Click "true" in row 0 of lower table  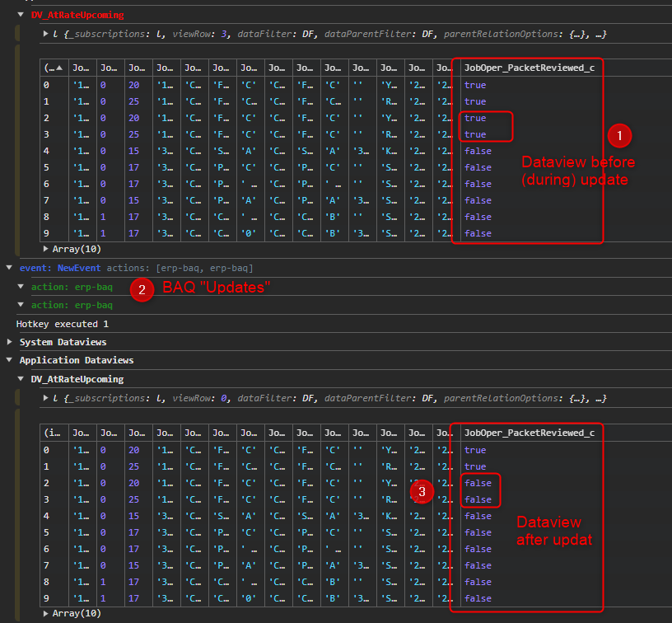[x=475, y=450]
